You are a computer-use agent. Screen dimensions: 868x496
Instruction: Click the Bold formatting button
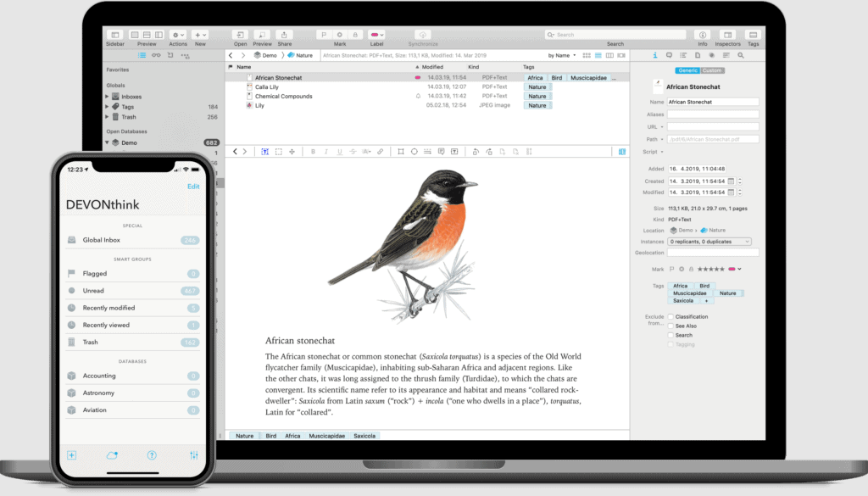pyautogui.click(x=313, y=152)
